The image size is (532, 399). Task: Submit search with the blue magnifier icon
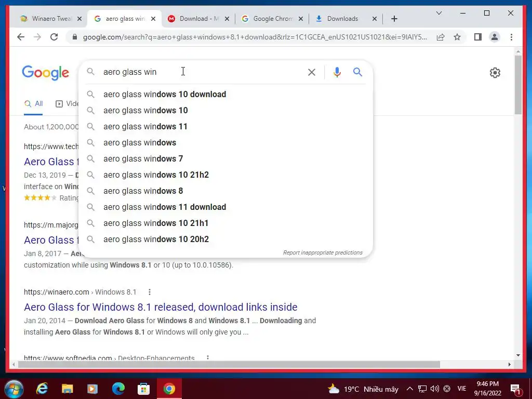(x=357, y=72)
